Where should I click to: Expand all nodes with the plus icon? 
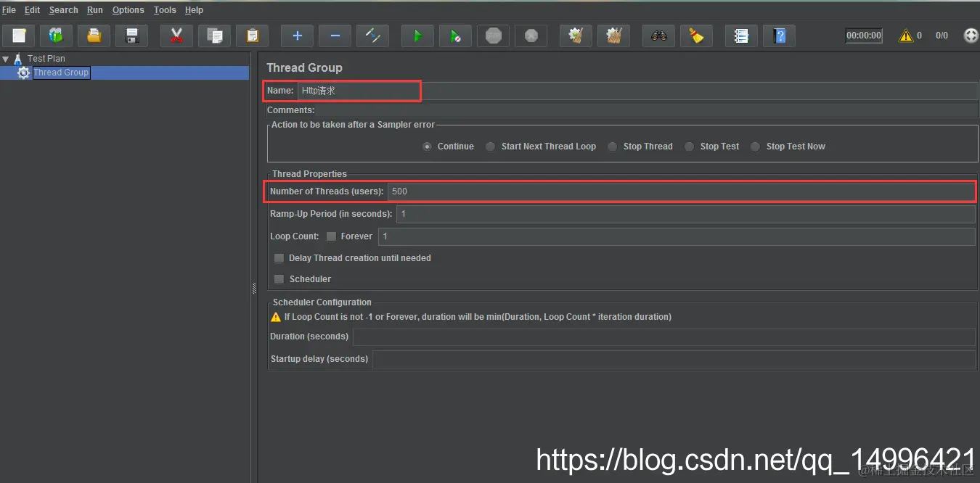click(x=297, y=36)
